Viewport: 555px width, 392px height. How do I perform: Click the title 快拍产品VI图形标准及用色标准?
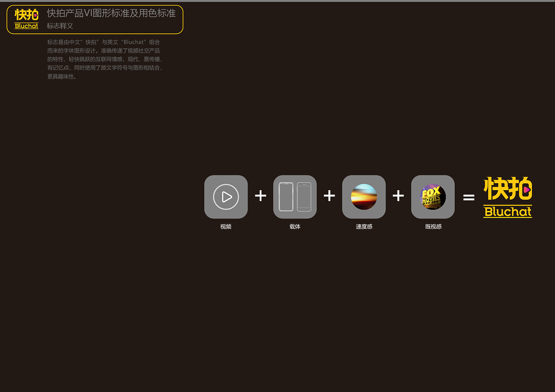(x=111, y=13)
